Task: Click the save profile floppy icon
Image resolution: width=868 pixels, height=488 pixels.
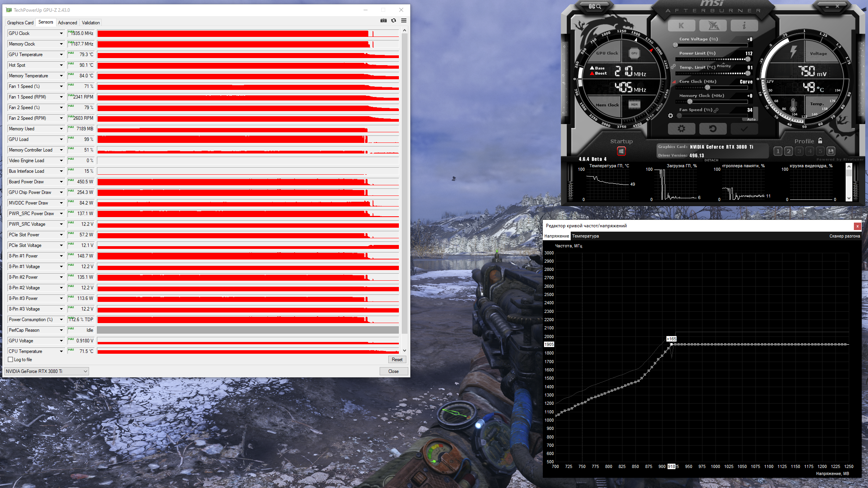Action: point(831,151)
